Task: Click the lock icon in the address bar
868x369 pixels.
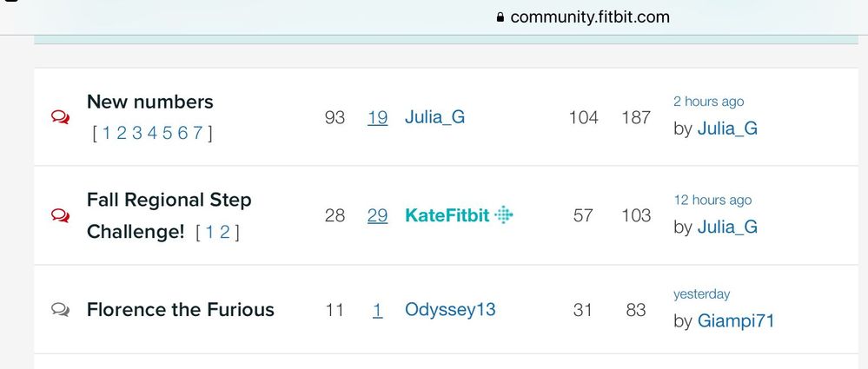Action: click(x=500, y=17)
